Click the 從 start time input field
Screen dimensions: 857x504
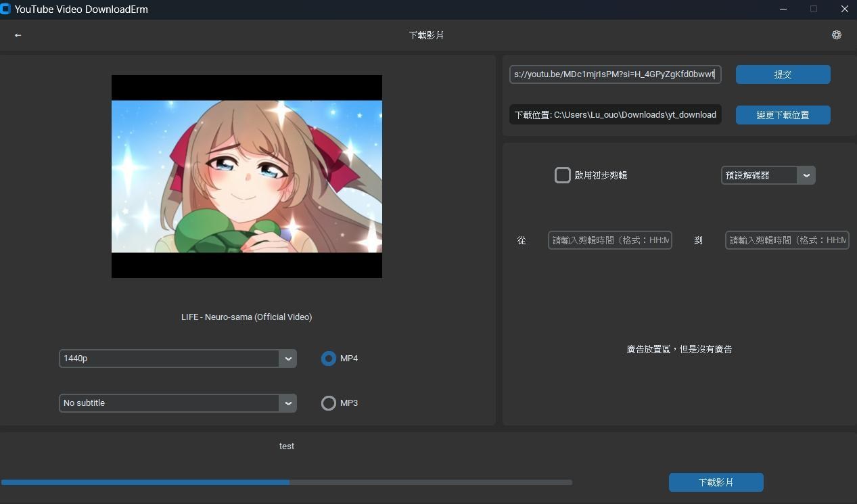click(610, 240)
